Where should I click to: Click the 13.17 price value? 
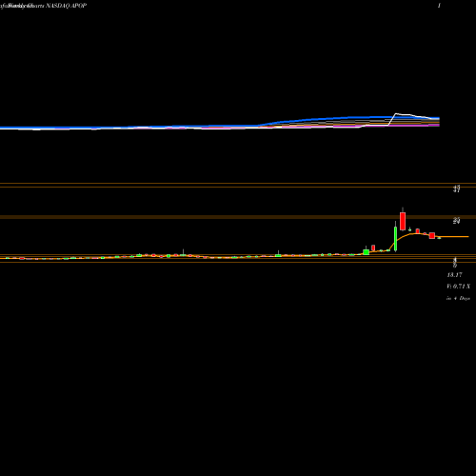click(454, 275)
